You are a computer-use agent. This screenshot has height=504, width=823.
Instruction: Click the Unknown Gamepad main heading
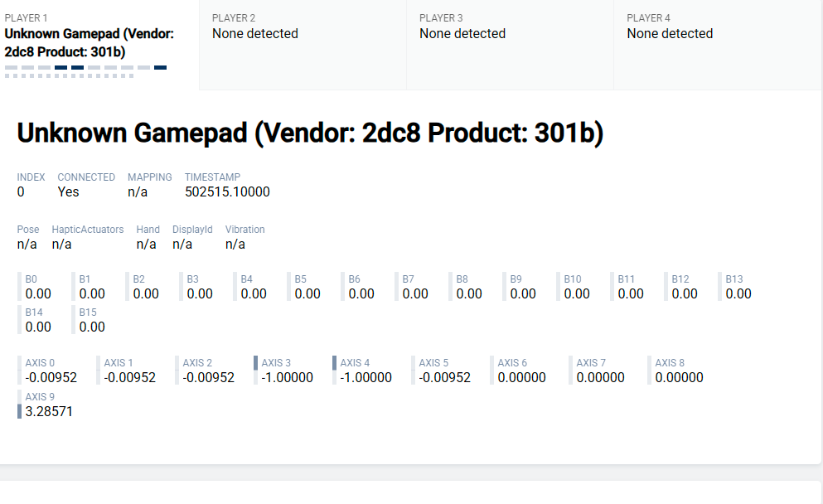[310, 133]
